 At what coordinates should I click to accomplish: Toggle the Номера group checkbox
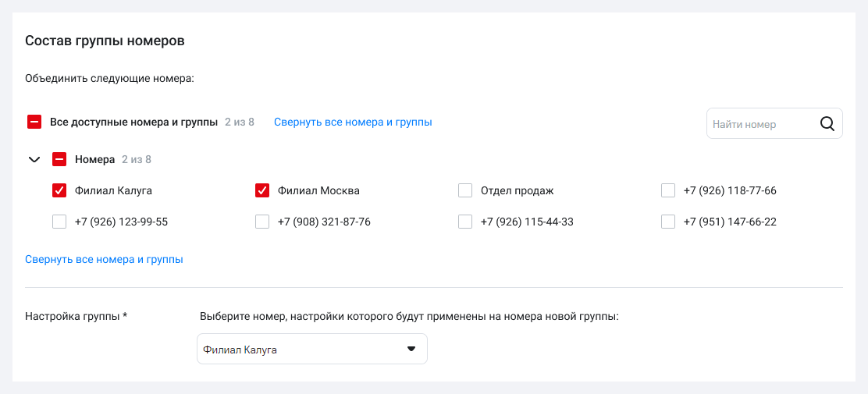[x=59, y=159]
